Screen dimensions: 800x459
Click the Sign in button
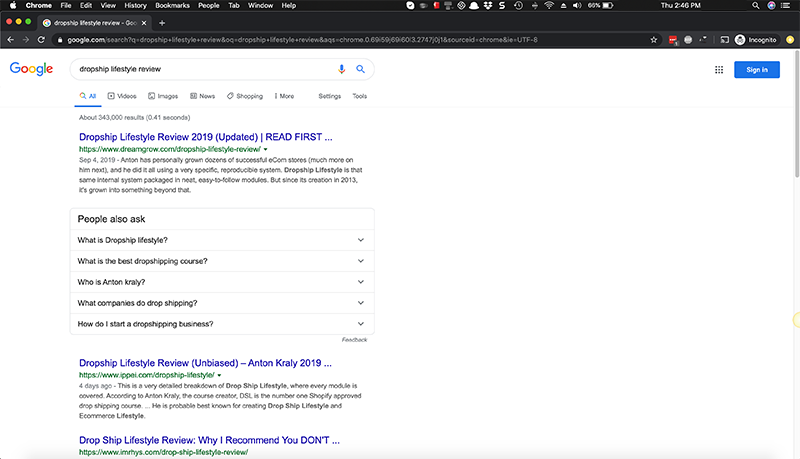pos(757,70)
